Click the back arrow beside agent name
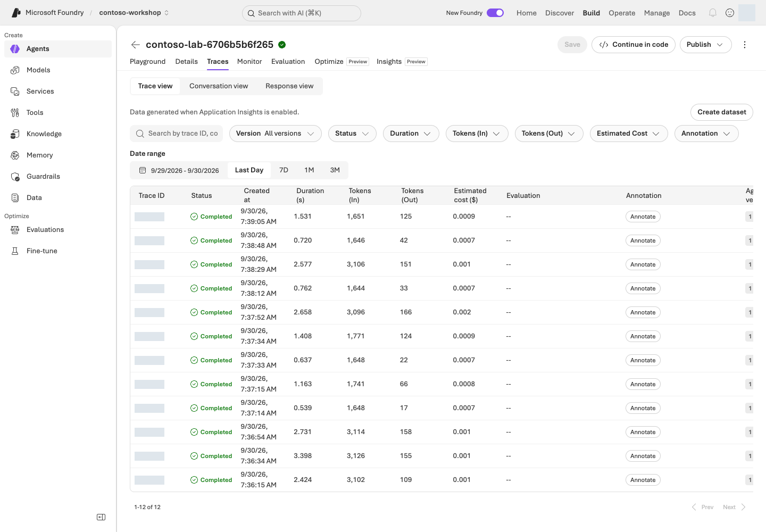The height and width of the screenshot is (532, 766). coord(135,45)
